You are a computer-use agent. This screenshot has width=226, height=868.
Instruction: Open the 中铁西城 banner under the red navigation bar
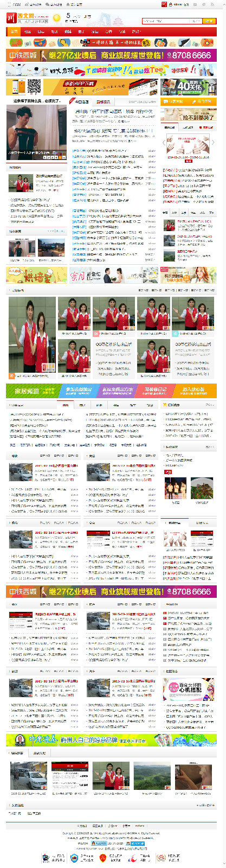(x=112, y=55)
